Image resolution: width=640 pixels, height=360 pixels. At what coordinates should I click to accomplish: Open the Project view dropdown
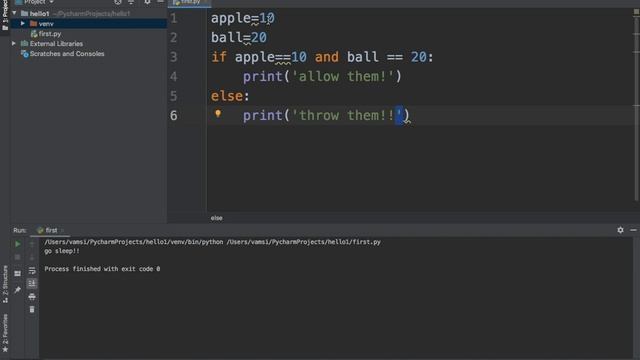34,2
